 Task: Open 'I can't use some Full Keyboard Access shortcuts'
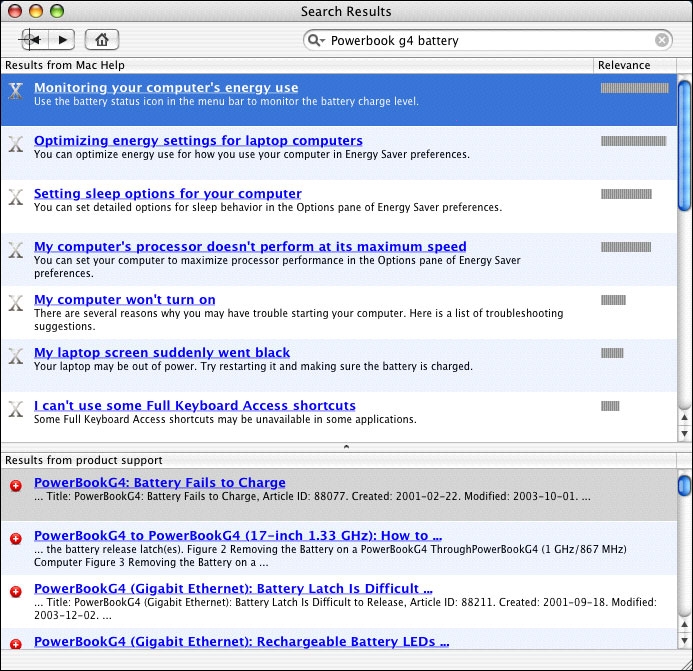pos(195,406)
